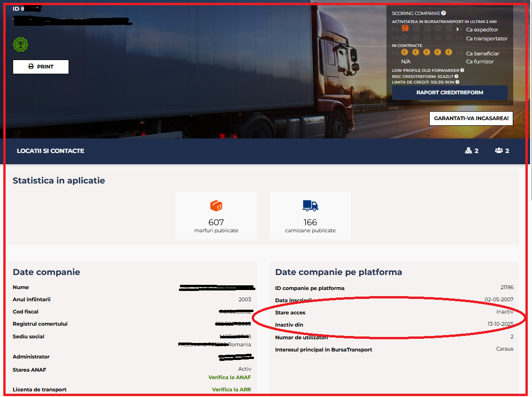
Task: Click the green trophy badge icon
Action: click(20, 45)
